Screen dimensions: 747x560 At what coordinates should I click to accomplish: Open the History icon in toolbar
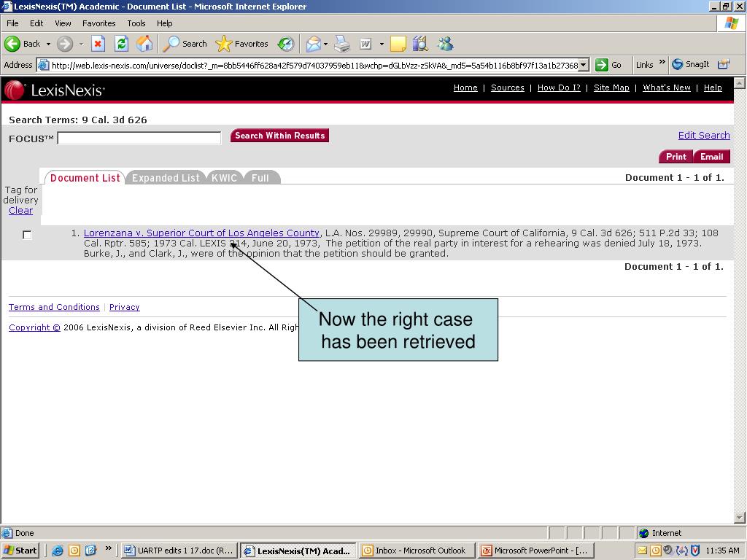click(286, 44)
